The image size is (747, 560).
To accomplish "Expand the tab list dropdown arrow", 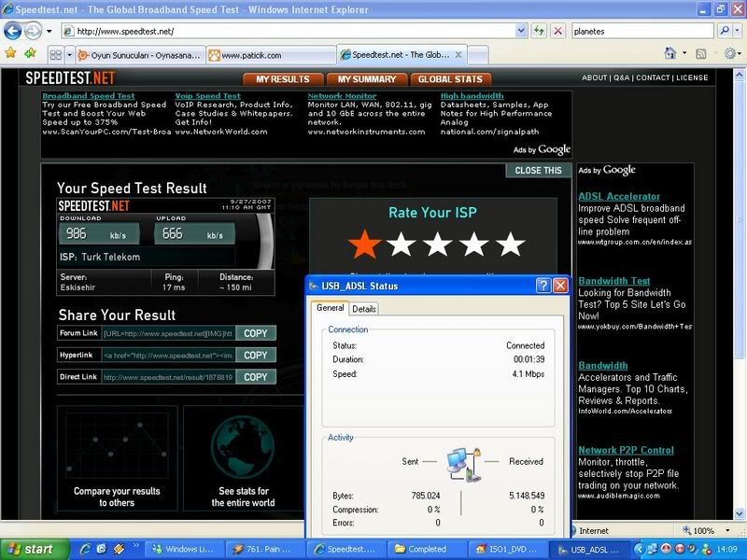I will [69, 55].
